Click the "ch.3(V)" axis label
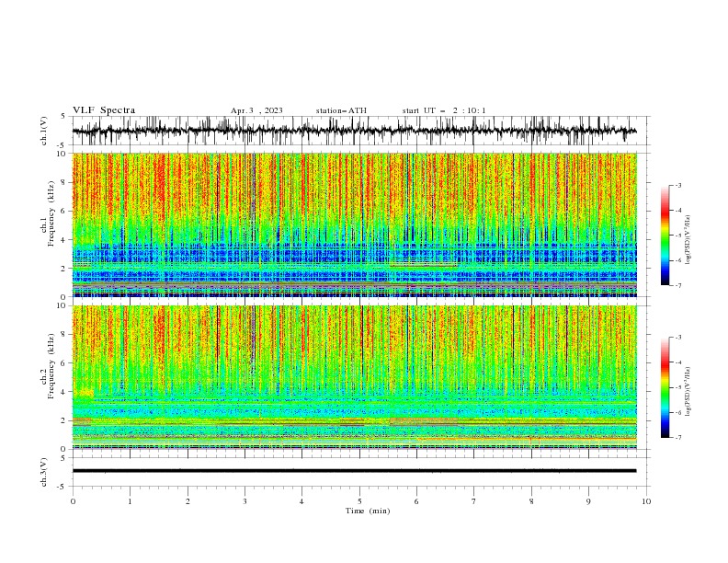The width and height of the screenshot is (728, 563). tap(44, 472)
